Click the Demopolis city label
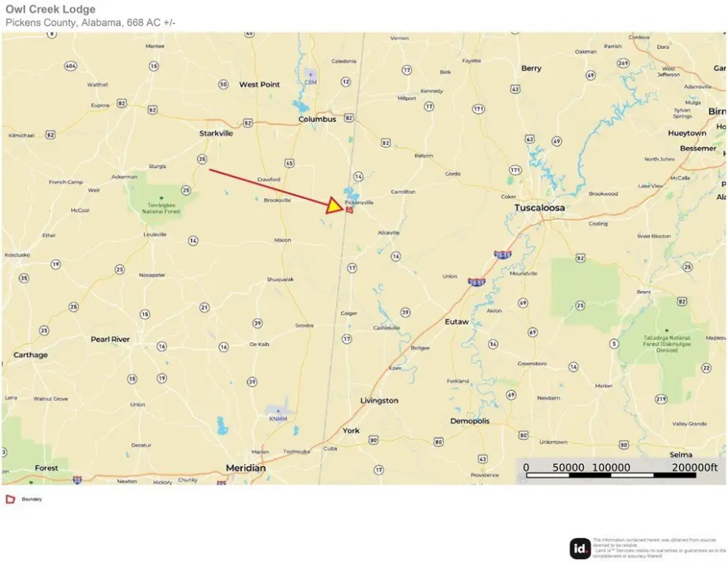Viewport: 728px width, 562px height. (470, 421)
